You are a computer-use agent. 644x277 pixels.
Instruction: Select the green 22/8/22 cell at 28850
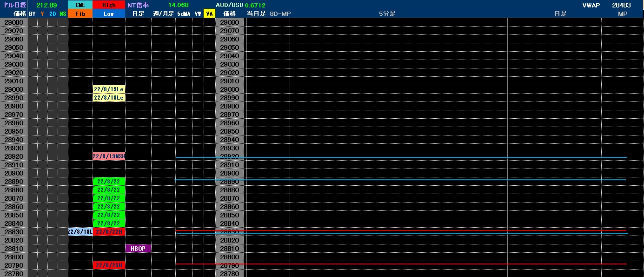pos(109,215)
